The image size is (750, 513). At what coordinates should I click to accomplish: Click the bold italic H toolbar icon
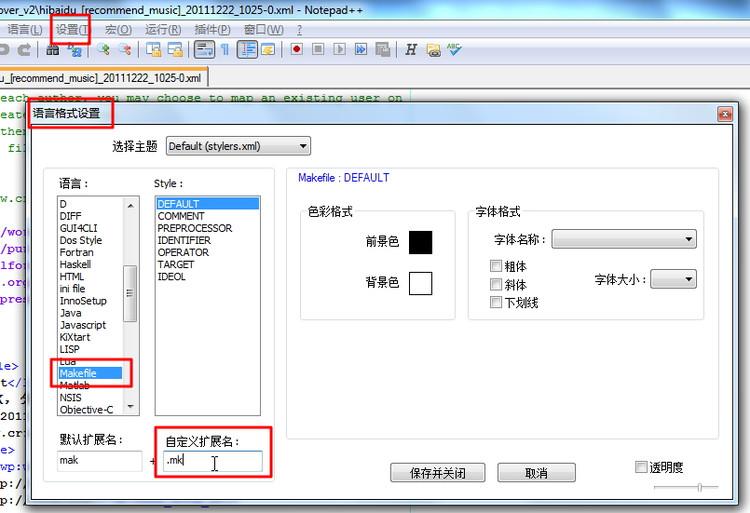(411, 49)
